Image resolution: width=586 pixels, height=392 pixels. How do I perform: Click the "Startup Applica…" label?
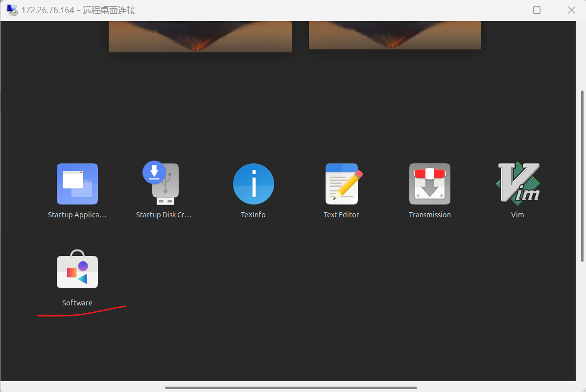(77, 215)
